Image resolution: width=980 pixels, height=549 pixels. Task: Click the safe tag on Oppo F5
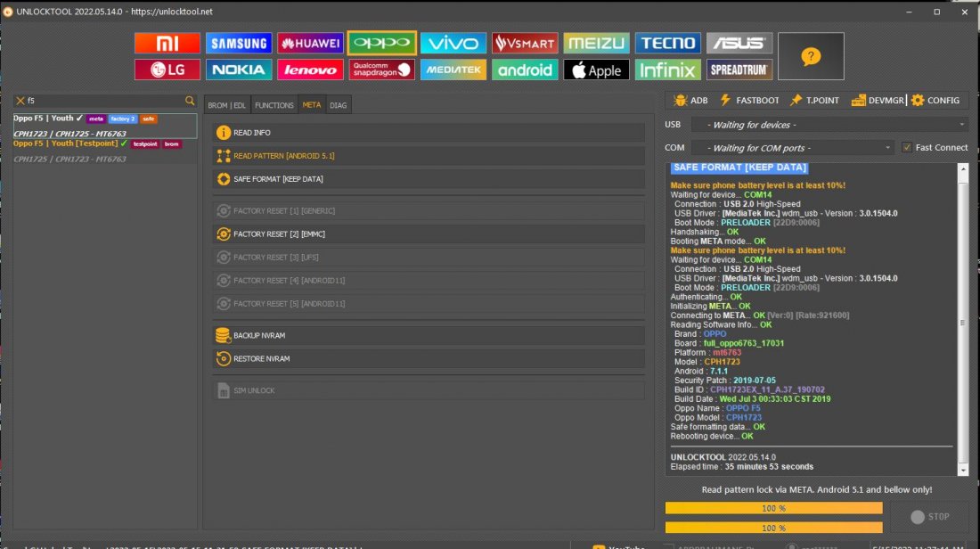148,119
